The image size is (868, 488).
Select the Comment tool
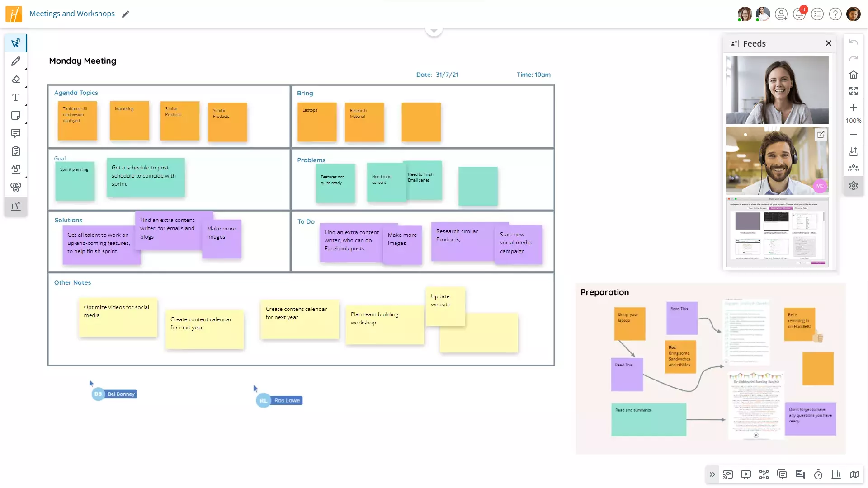16,133
